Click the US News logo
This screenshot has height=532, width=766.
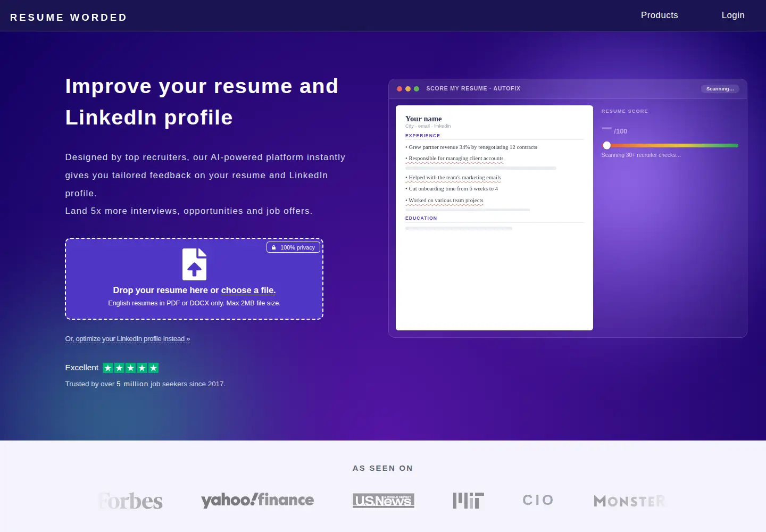(384, 501)
